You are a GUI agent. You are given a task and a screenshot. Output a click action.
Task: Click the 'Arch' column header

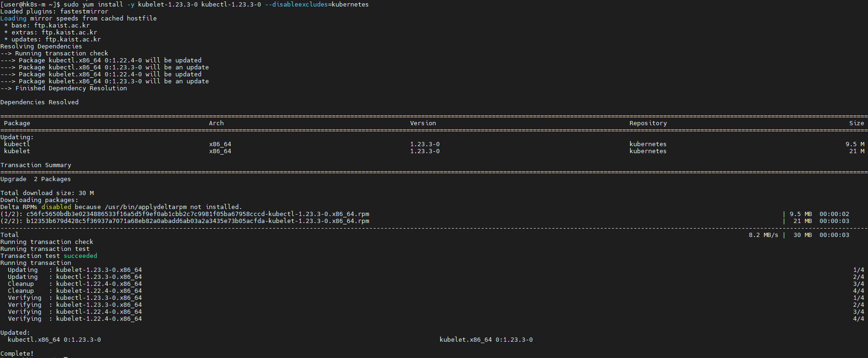point(216,123)
